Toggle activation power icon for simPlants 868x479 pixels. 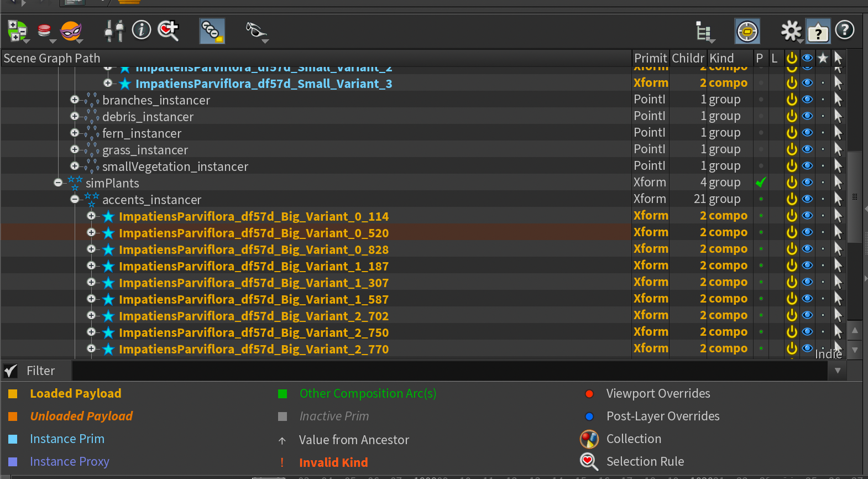tap(792, 183)
